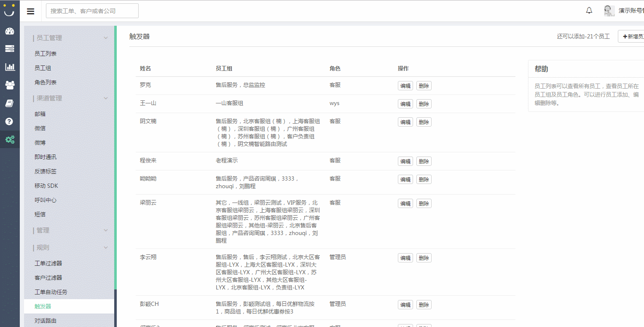Click the notification bell icon
The width and height of the screenshot is (644, 327).
pyautogui.click(x=589, y=11)
